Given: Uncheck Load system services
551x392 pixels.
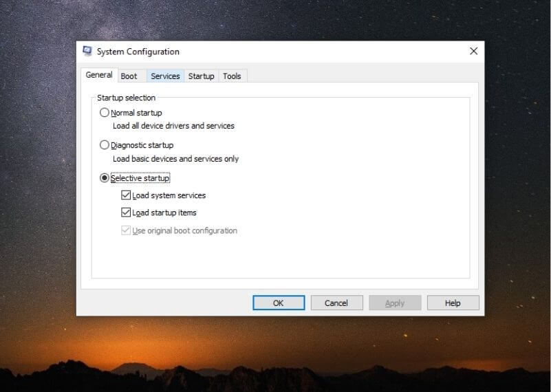Looking at the screenshot, I should [x=126, y=195].
